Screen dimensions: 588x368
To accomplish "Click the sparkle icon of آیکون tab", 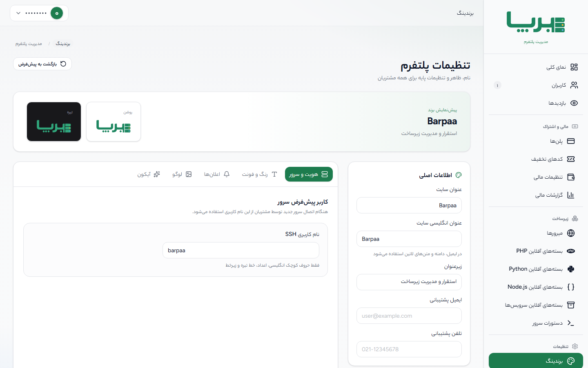I will (157, 174).
